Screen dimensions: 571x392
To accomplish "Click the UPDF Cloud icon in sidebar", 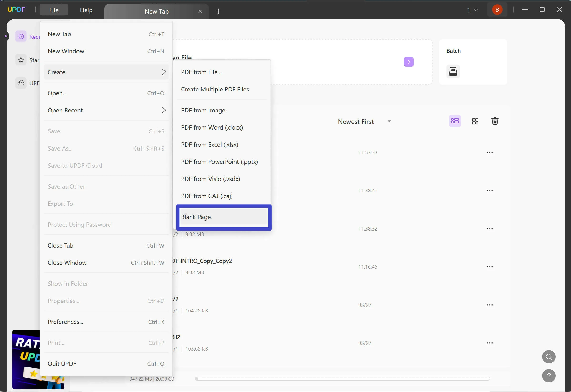I will [x=21, y=83].
